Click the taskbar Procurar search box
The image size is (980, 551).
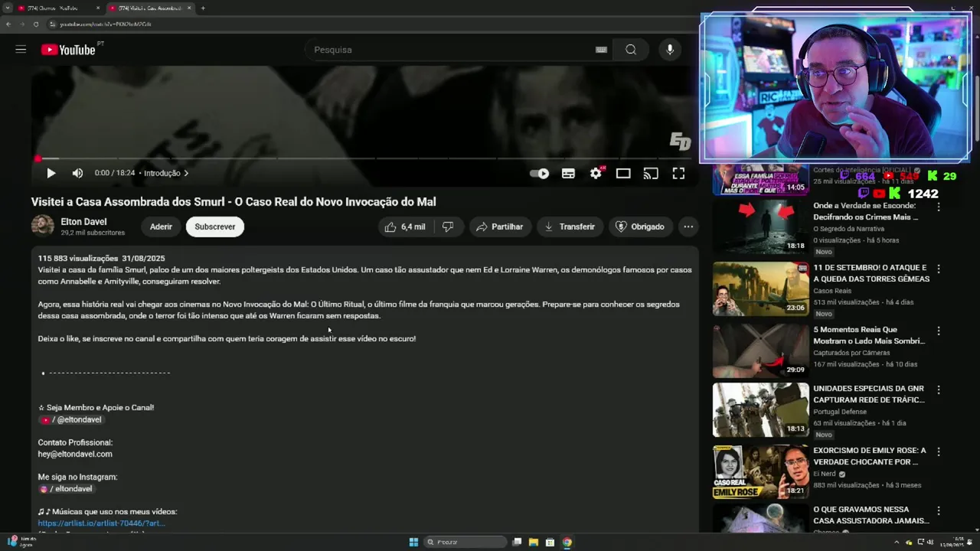pyautogui.click(x=465, y=542)
